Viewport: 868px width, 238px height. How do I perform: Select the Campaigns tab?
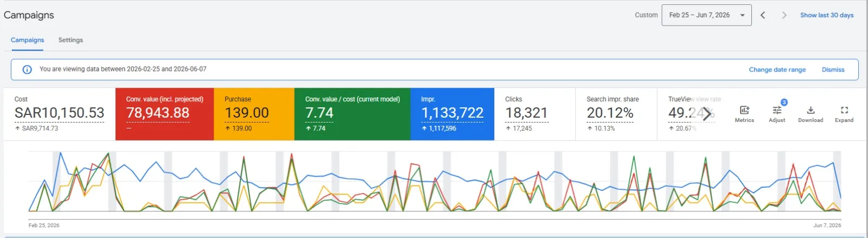pyautogui.click(x=27, y=40)
